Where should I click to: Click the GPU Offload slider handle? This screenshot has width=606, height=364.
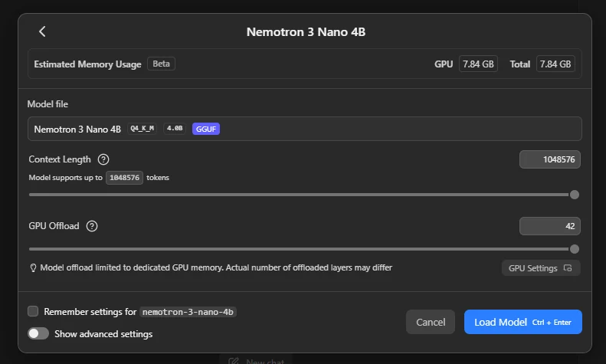coord(575,249)
